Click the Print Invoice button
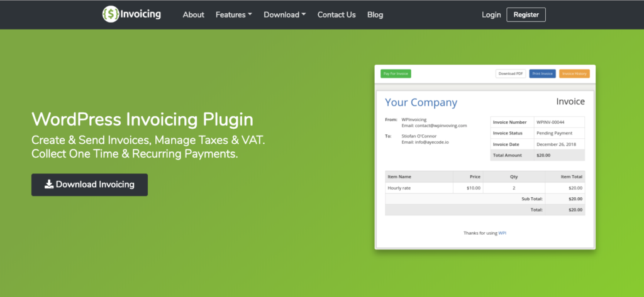This screenshot has width=644, height=297. pyautogui.click(x=542, y=74)
